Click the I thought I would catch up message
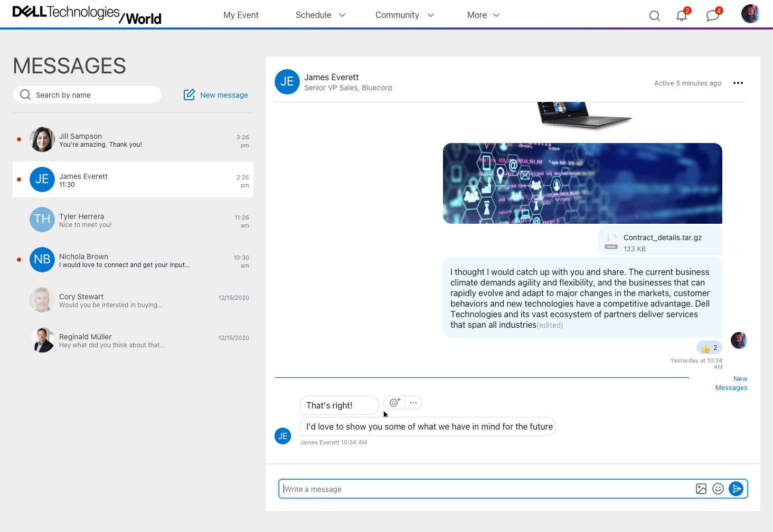The image size is (773, 532). 582,298
